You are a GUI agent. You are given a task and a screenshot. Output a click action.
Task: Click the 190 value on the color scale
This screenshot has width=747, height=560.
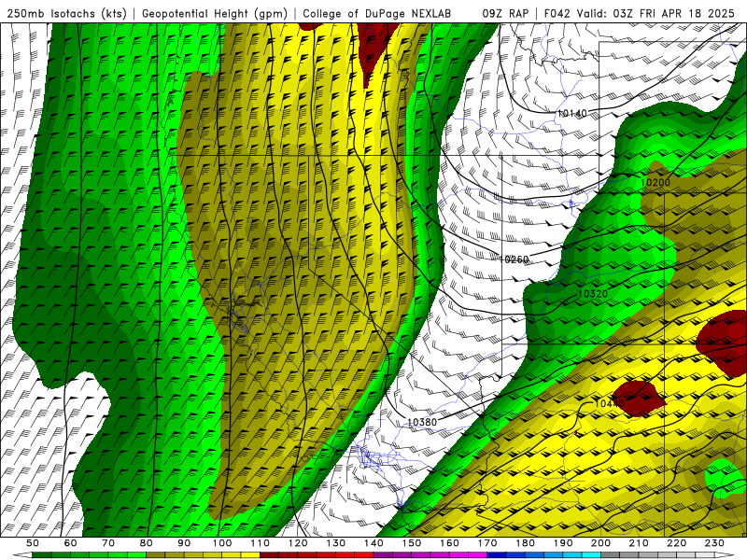click(563, 543)
